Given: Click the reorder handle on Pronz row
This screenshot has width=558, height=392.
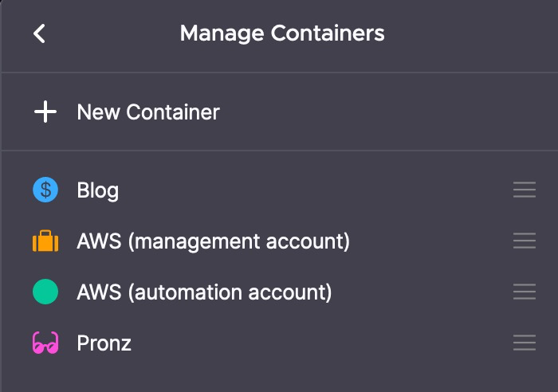Looking at the screenshot, I should tap(524, 343).
